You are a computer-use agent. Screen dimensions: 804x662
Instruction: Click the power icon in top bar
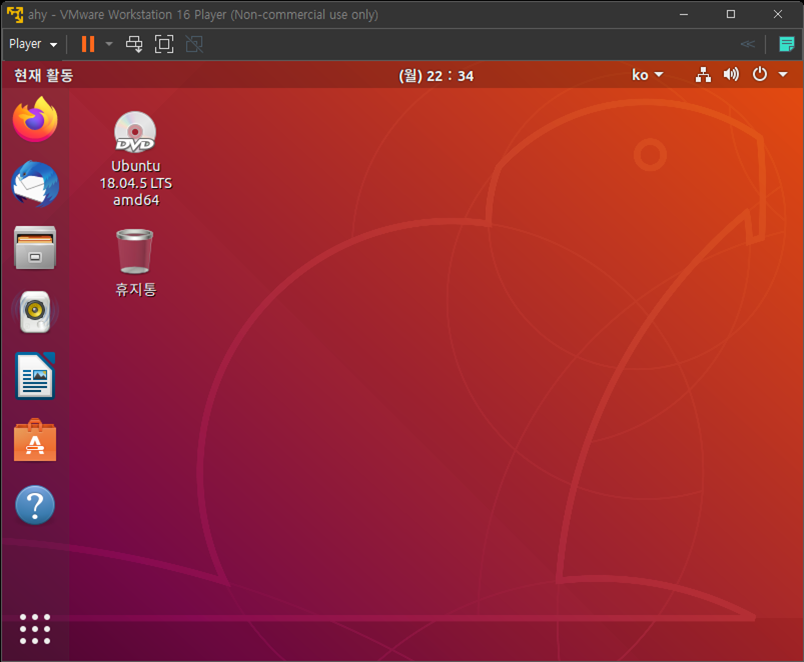(759, 75)
